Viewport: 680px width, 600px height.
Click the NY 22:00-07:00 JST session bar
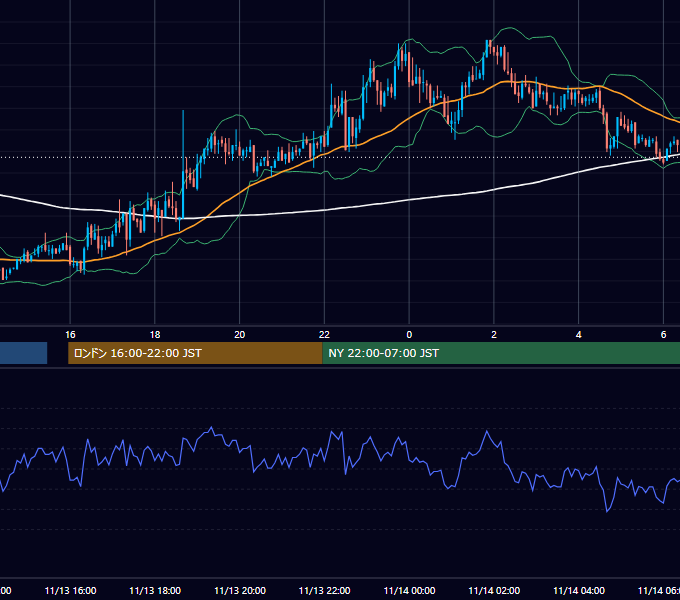tap(501, 353)
